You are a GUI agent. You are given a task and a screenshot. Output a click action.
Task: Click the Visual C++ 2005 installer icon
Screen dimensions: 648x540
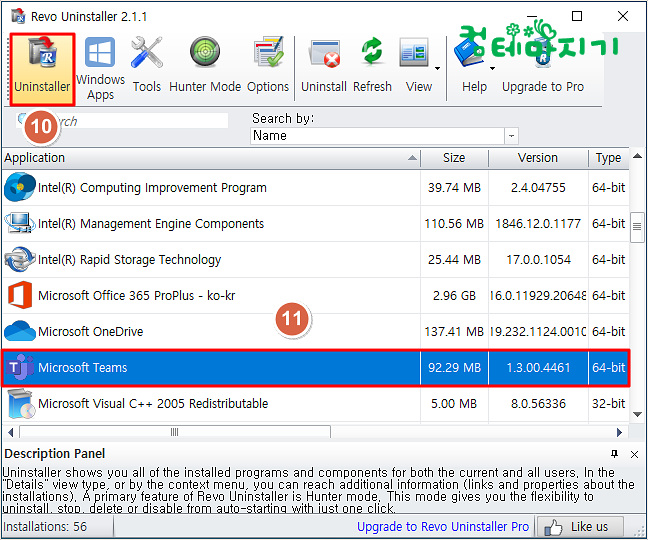20,403
